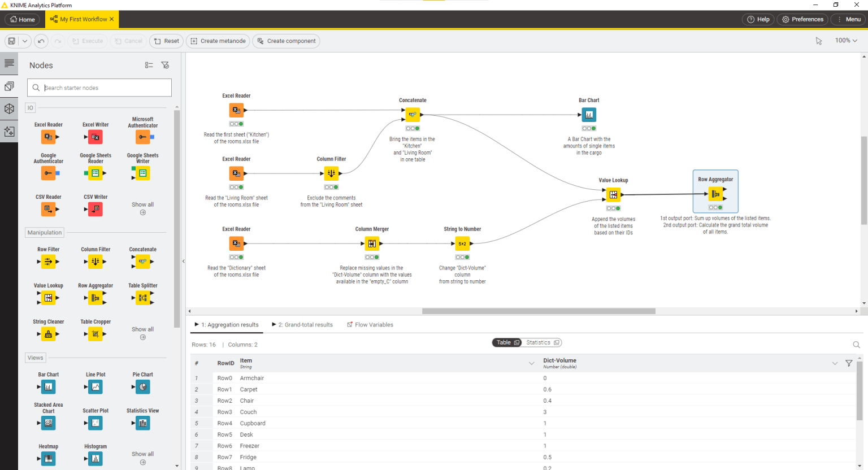Image resolution: width=868 pixels, height=470 pixels.
Task: Open the Flow Variables tab
Action: 370,325
